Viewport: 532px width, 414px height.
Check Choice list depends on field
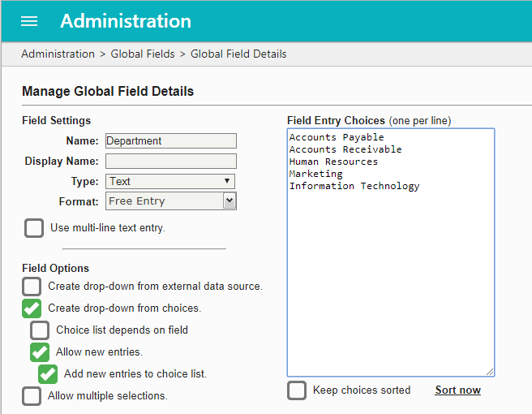[40, 330]
